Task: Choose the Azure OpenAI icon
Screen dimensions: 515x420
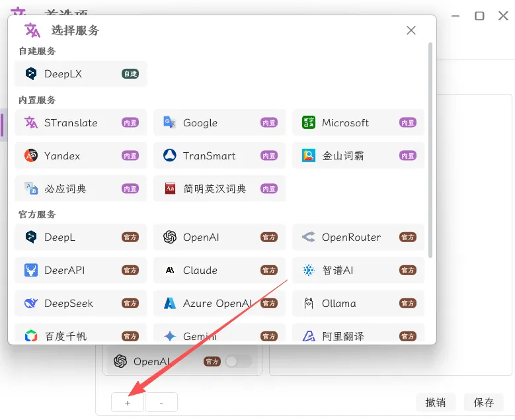Action: 170,303
